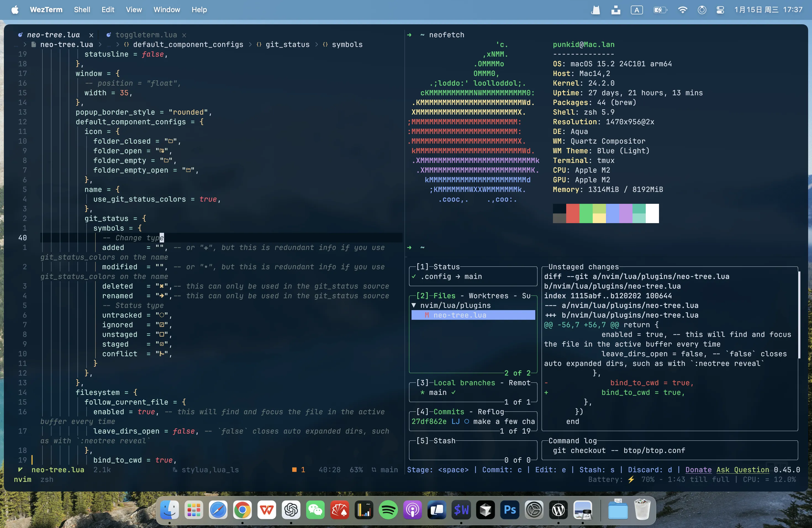Click the orange warning diagnostic icon in statusline

pos(294,470)
